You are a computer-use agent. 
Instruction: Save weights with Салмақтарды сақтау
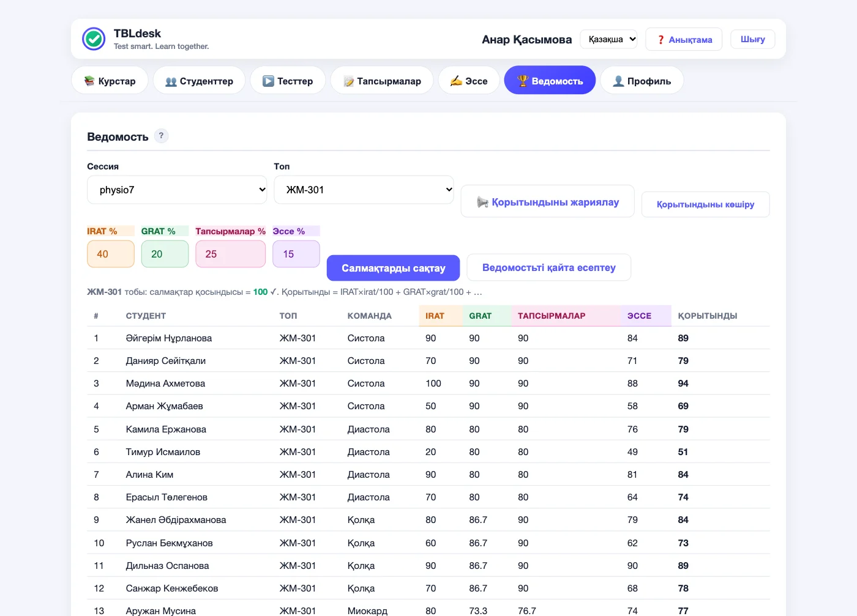pyautogui.click(x=393, y=268)
